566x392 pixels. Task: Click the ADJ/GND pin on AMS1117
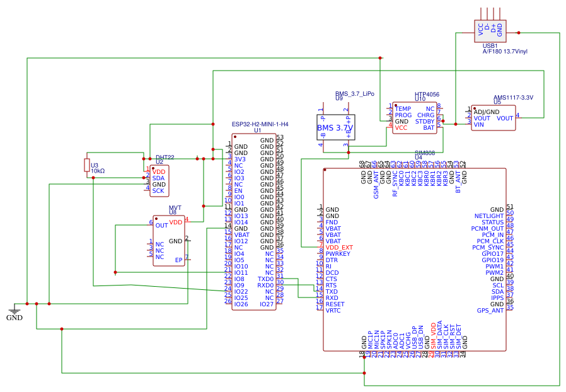tap(486, 112)
